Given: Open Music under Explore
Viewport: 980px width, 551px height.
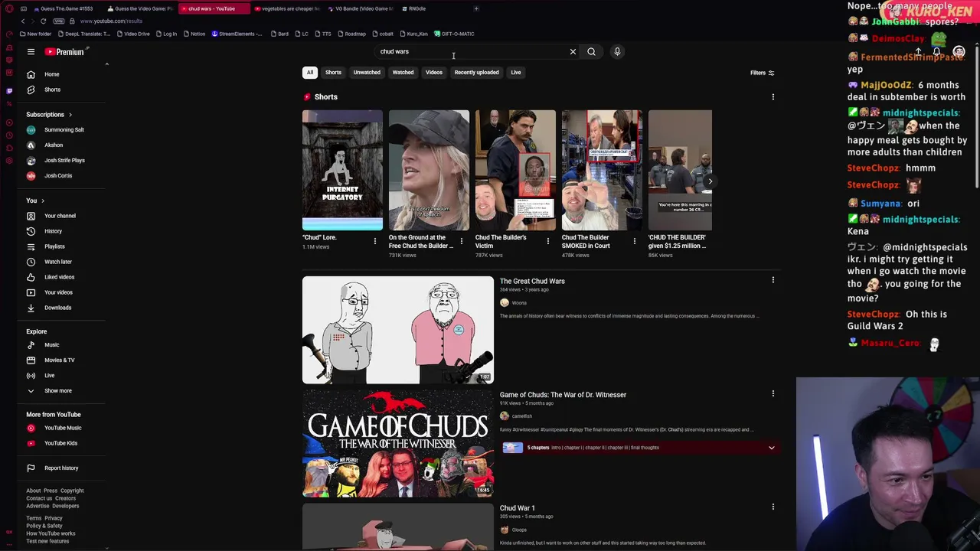Looking at the screenshot, I should tap(52, 345).
